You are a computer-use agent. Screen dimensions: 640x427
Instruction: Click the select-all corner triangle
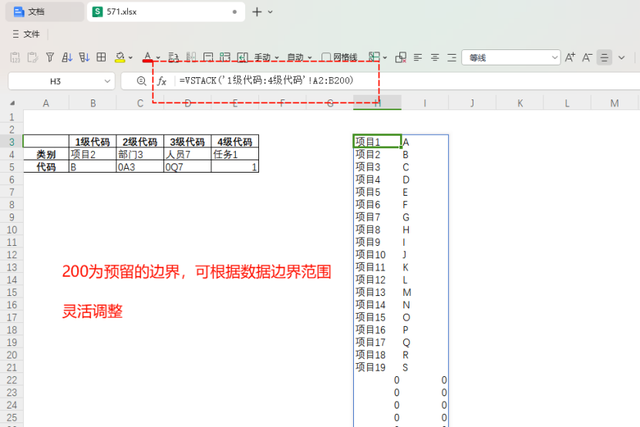click(x=13, y=103)
